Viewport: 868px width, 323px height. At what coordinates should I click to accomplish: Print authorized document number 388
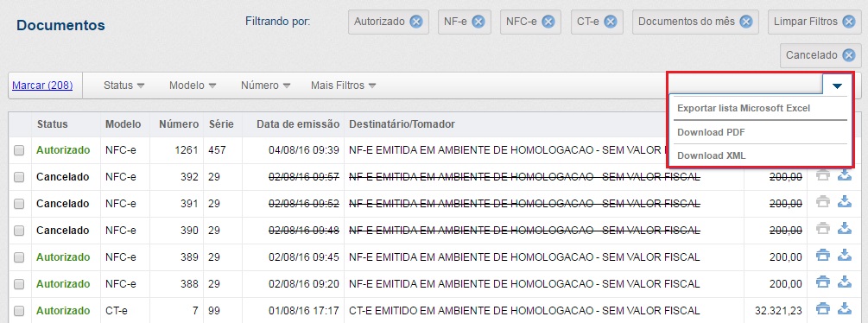pos(823,282)
